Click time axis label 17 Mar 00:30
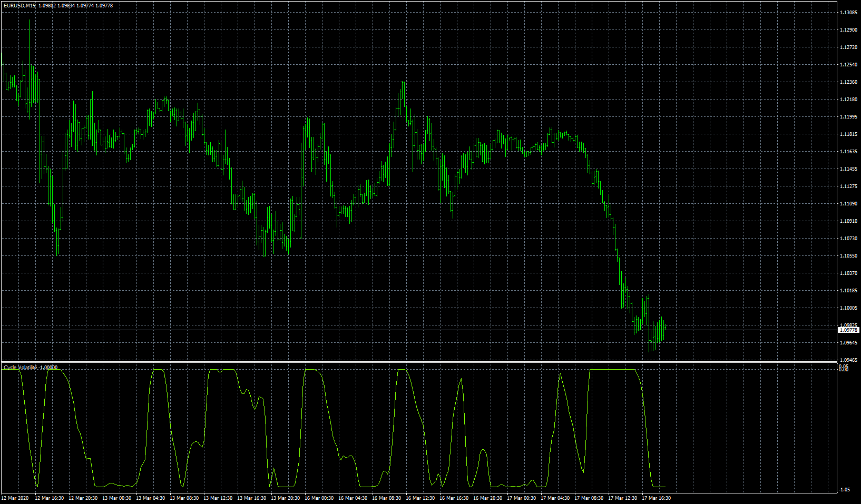Screen dimensions: 861x504 click(522, 498)
